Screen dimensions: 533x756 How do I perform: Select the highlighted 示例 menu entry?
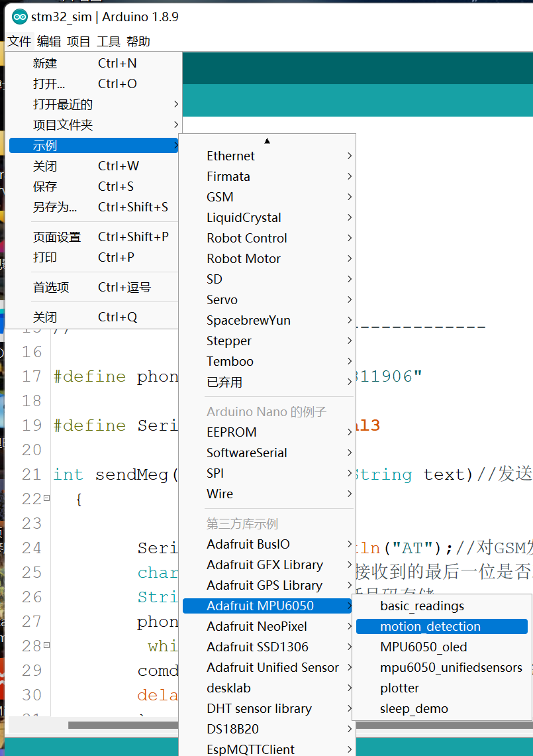point(93,146)
